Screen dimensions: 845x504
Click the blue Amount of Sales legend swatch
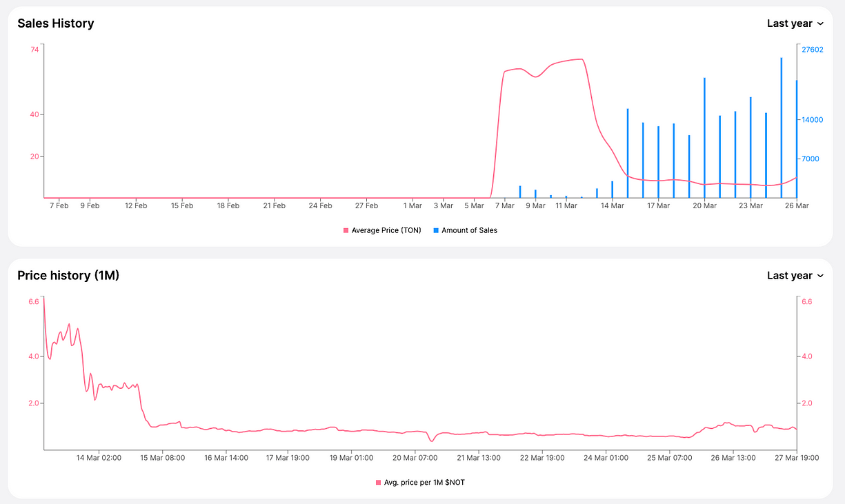[x=435, y=230]
